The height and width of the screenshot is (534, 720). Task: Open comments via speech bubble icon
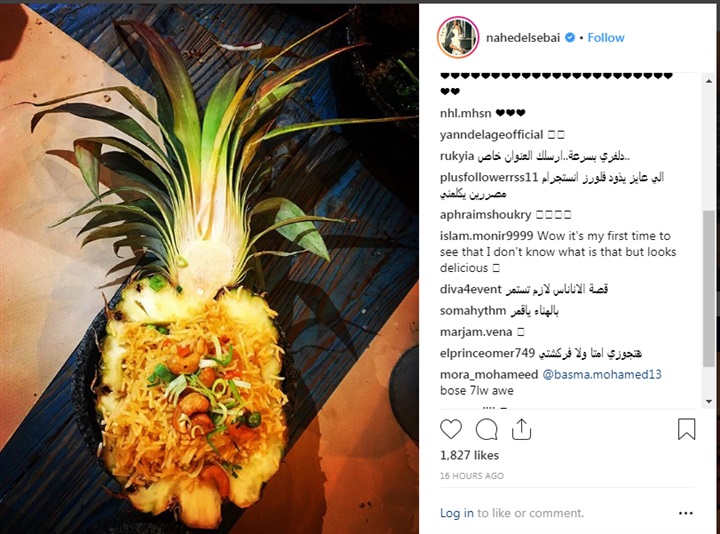tap(486, 429)
